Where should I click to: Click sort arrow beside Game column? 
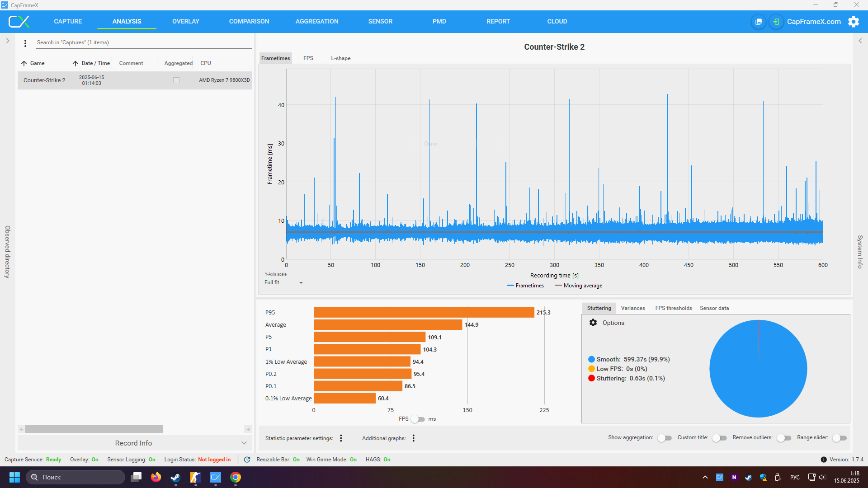24,63
